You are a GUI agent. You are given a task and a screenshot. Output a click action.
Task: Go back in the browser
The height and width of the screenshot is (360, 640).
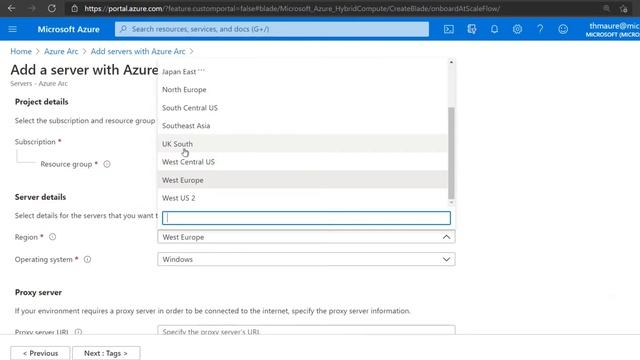(x=11, y=8)
